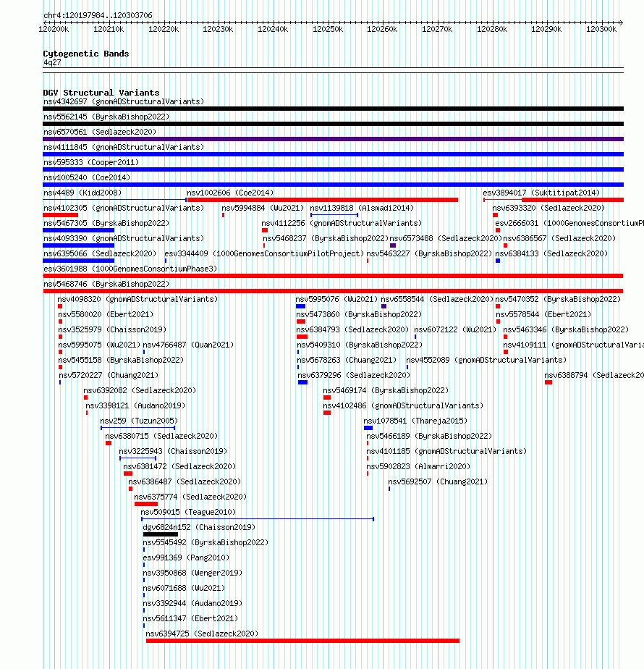Select nsv6375774 Sedlazeck2020 label

[x=190, y=497]
